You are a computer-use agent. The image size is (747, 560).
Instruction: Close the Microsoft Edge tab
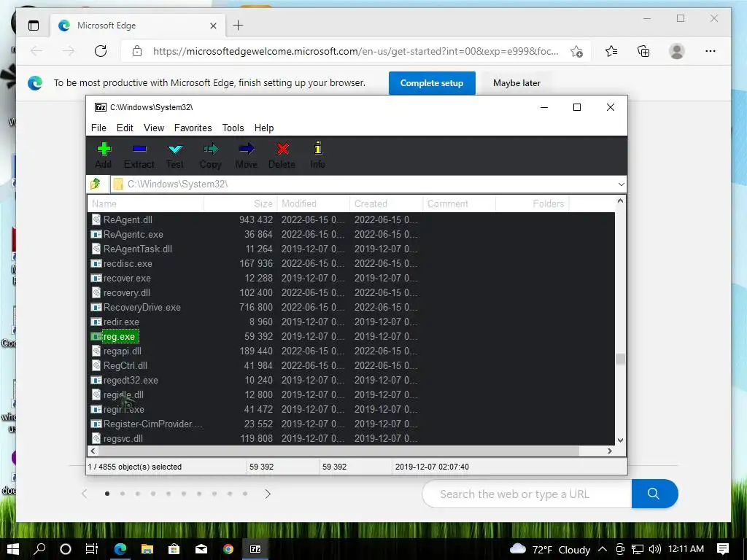(x=213, y=26)
